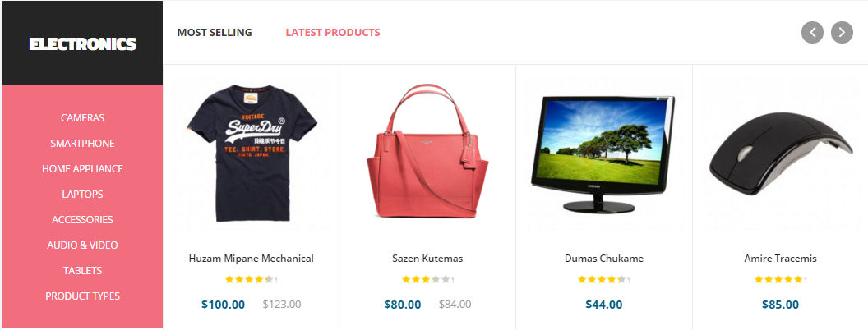Switch to the Latest Products tab
The height and width of the screenshot is (330, 868).
point(333,33)
